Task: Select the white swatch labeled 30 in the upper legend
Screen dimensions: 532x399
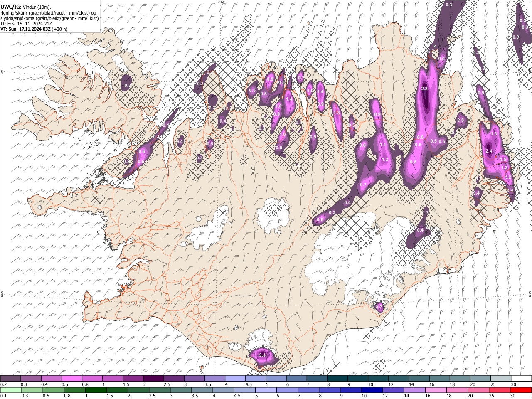Action: tap(521, 378)
